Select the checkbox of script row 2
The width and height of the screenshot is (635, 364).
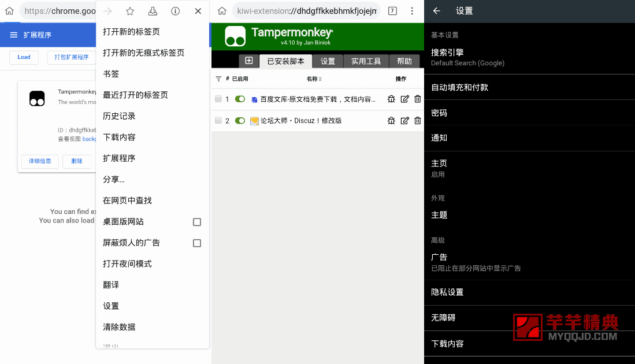(x=218, y=120)
